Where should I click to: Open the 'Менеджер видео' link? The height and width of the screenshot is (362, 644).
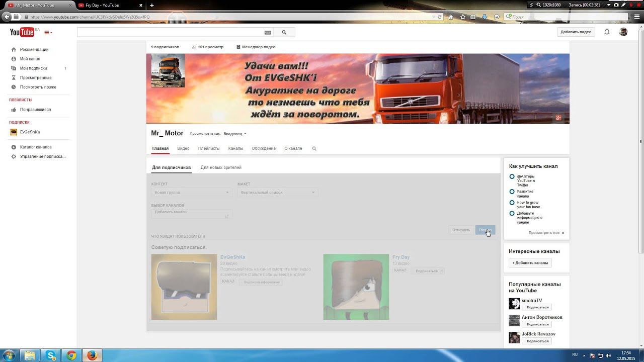tap(256, 47)
